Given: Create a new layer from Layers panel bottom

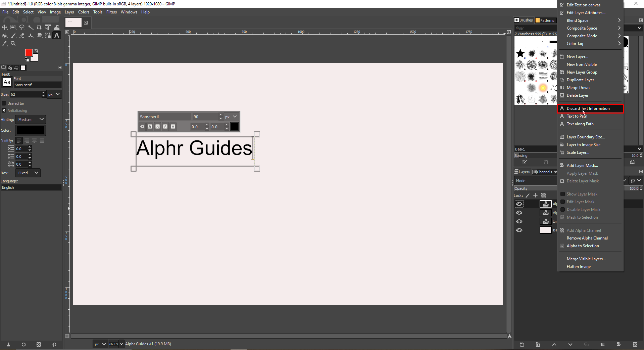Looking at the screenshot, I should (522, 345).
